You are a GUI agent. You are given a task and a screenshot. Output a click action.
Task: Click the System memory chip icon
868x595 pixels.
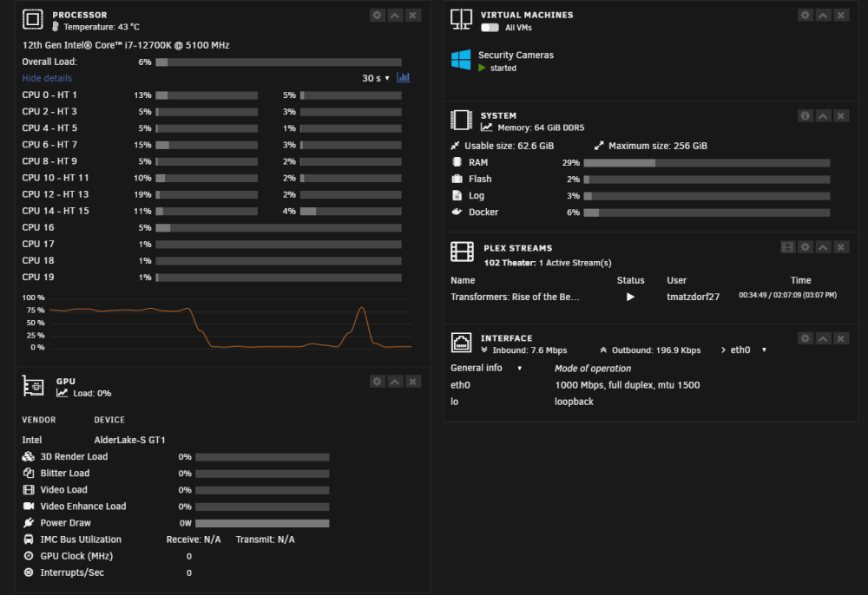(461, 120)
